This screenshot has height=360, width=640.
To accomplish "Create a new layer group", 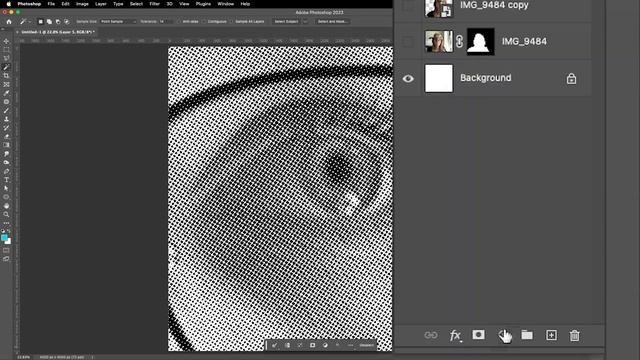I will (527, 335).
